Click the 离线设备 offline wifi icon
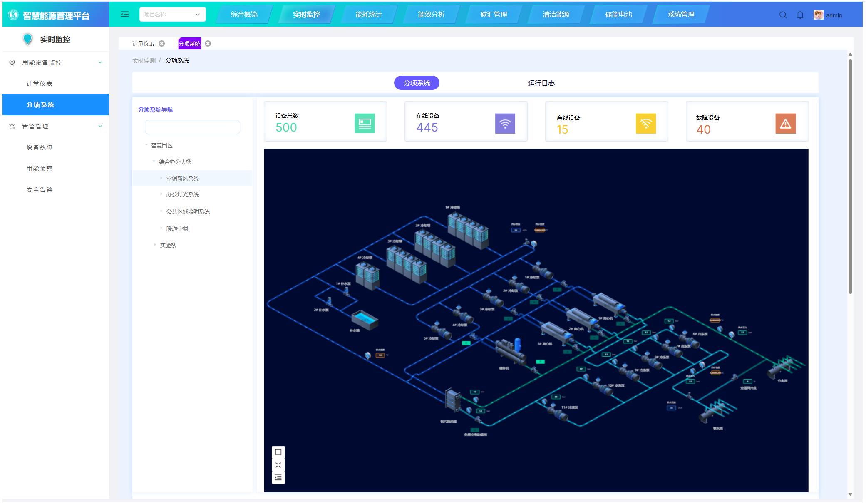This screenshot has width=866, height=504. click(645, 124)
